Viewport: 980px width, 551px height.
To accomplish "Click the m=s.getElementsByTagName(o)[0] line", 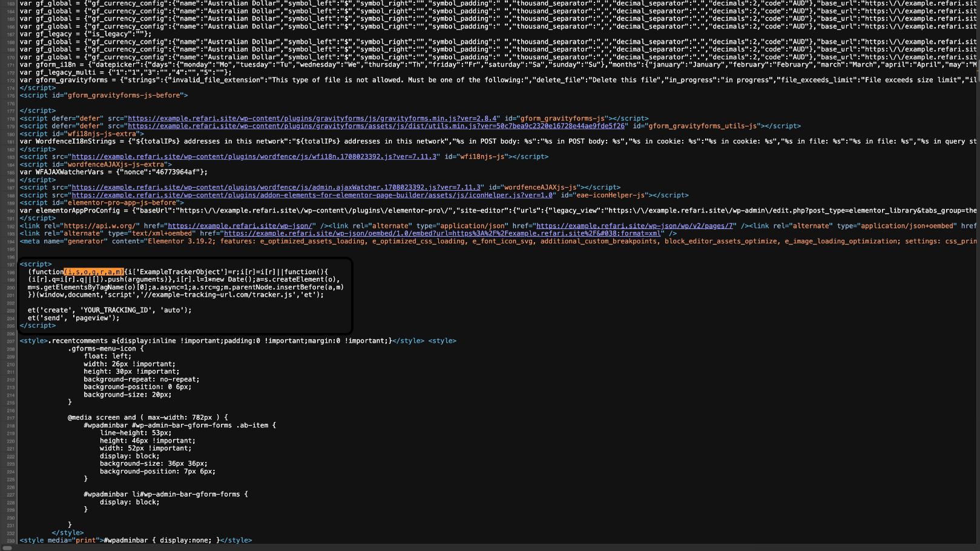I will coord(186,287).
